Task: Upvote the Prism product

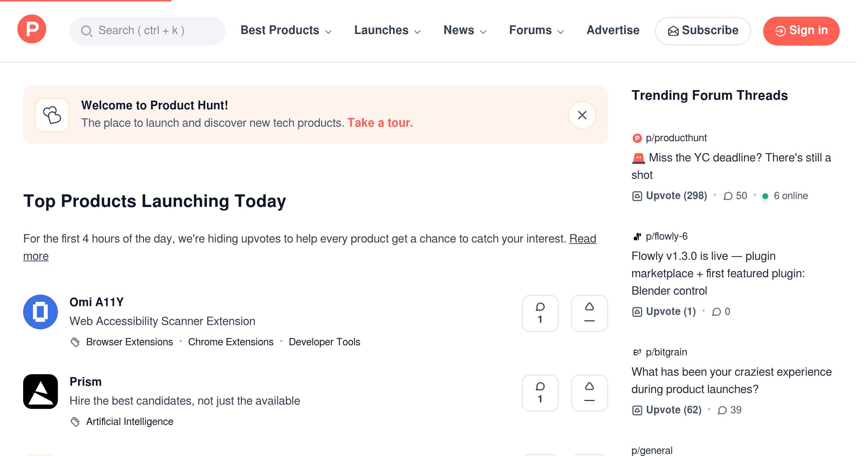Action: coord(589,393)
